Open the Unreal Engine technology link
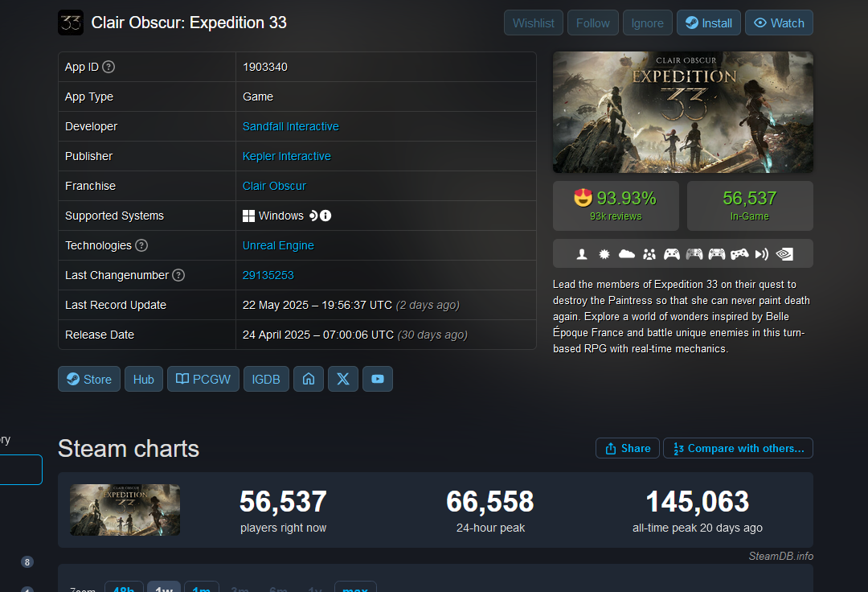Screen dimensions: 868x592 [278, 245]
